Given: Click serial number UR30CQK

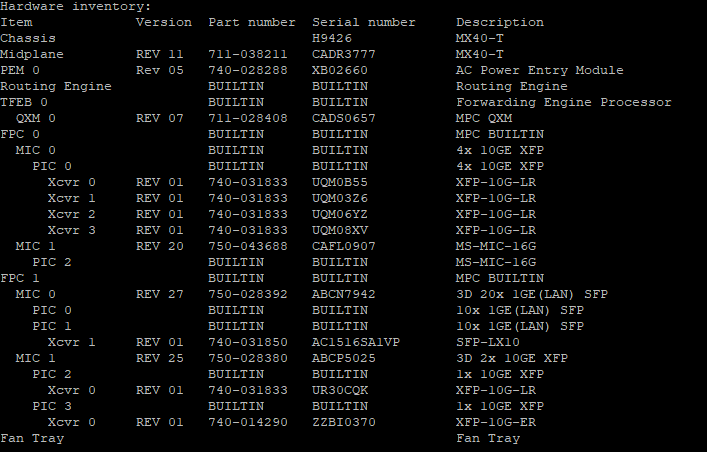Looking at the screenshot, I should point(340,390).
